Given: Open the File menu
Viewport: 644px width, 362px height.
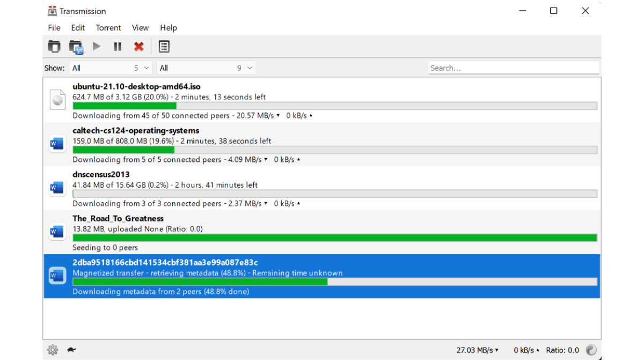Looking at the screenshot, I should pyautogui.click(x=54, y=28).
